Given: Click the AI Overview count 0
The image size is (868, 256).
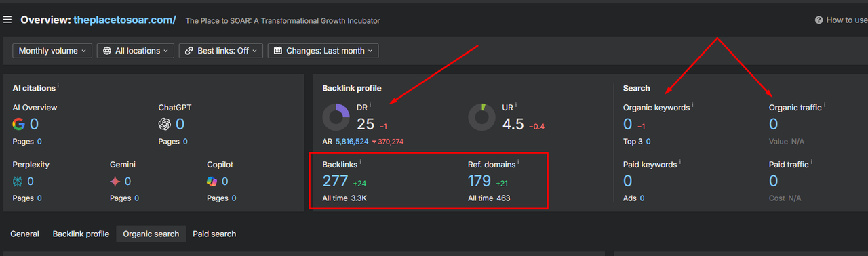Looking at the screenshot, I should point(34,124).
